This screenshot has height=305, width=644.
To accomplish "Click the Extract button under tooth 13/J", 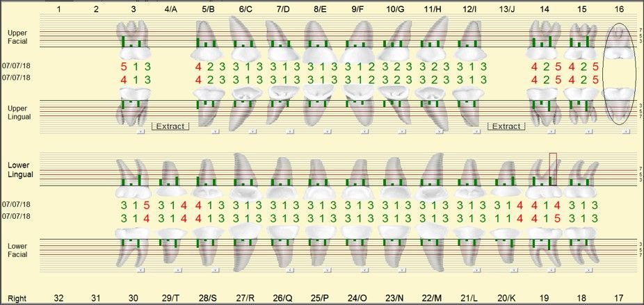I will click(x=506, y=126).
